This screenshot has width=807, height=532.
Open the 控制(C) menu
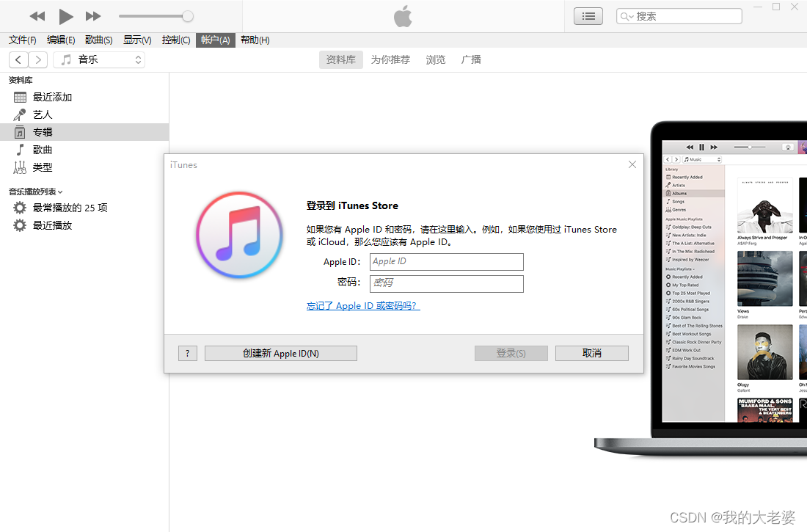point(176,40)
